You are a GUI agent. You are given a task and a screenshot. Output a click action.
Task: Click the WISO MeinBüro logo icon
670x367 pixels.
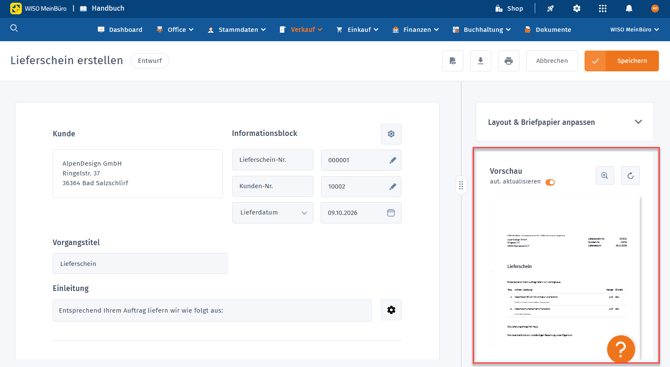pyautogui.click(x=16, y=8)
